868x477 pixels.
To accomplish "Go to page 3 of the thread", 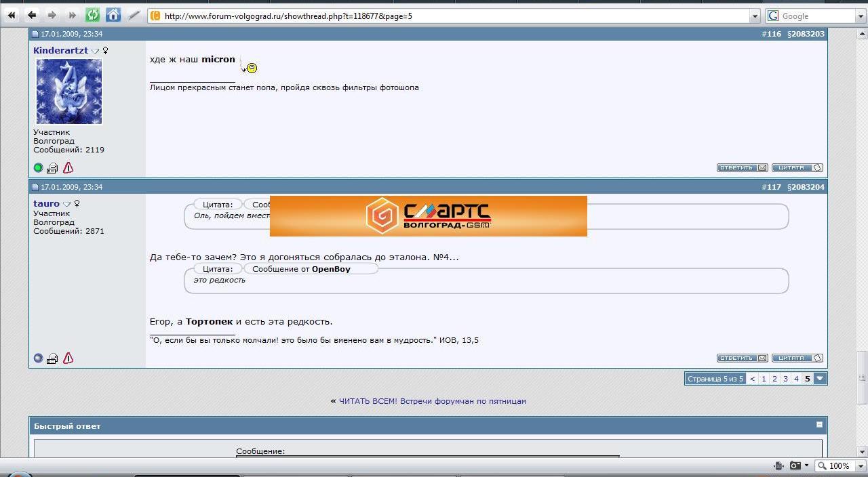I will click(x=785, y=379).
